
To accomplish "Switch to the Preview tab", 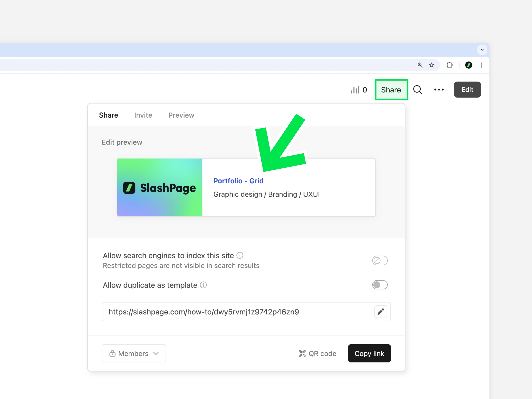I will [x=181, y=115].
